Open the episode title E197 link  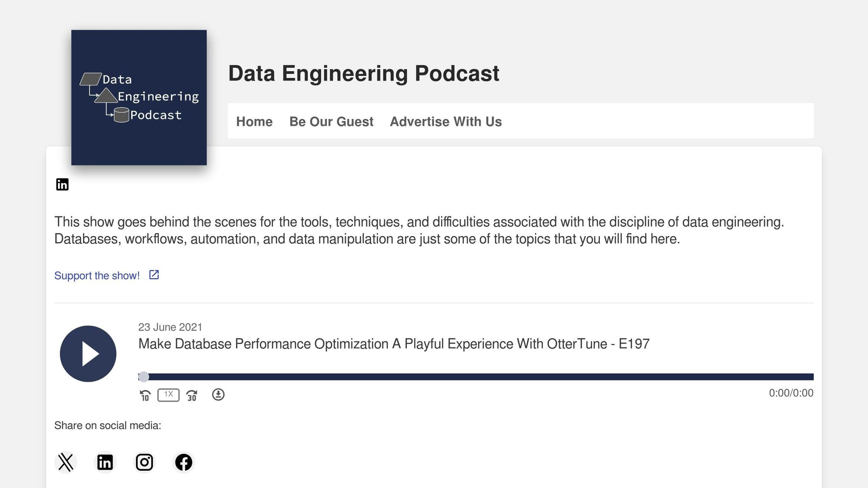tap(394, 344)
